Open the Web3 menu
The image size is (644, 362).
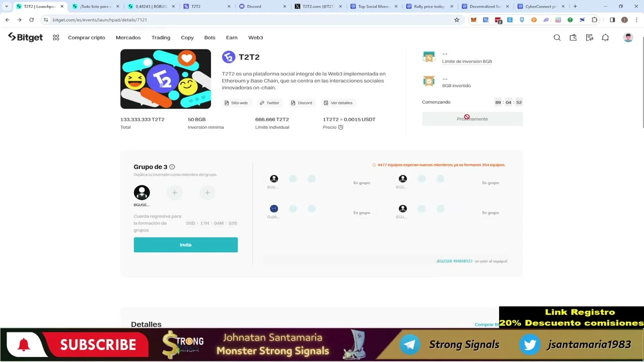coord(256,38)
